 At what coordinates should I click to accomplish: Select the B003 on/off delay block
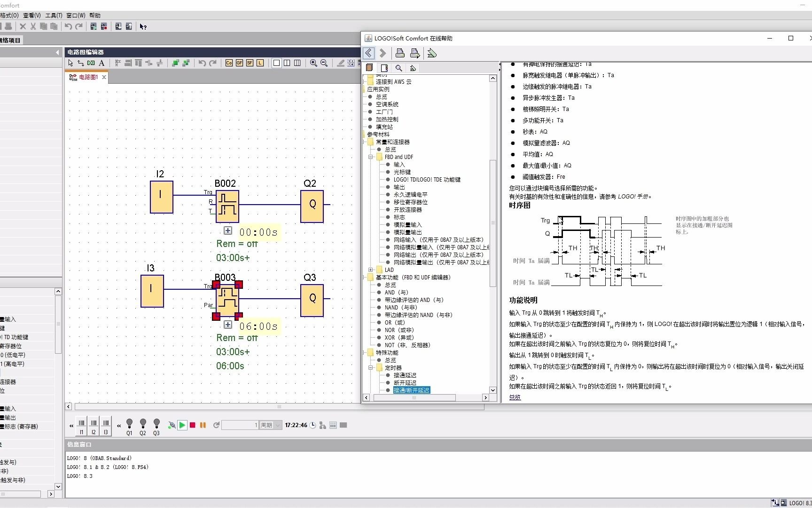(227, 301)
